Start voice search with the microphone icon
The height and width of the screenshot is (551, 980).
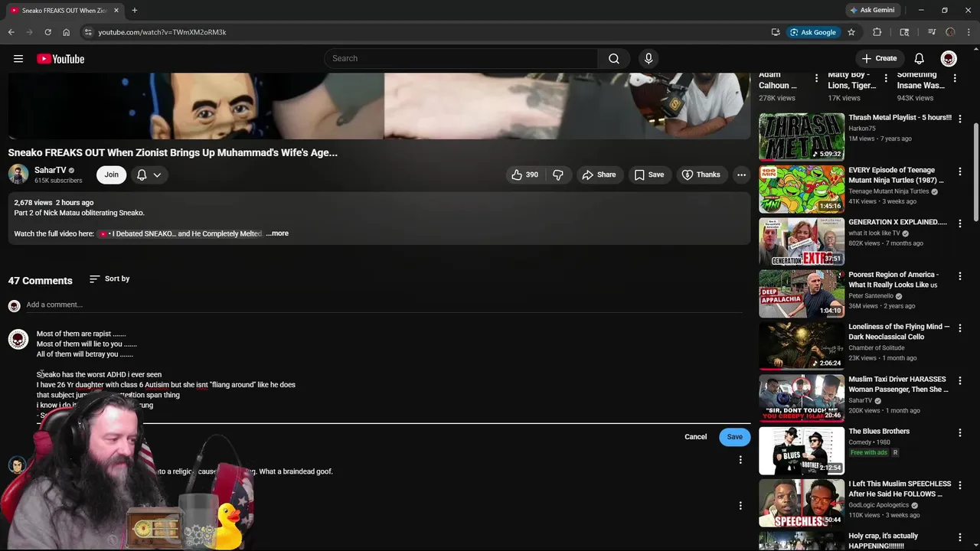click(648, 59)
